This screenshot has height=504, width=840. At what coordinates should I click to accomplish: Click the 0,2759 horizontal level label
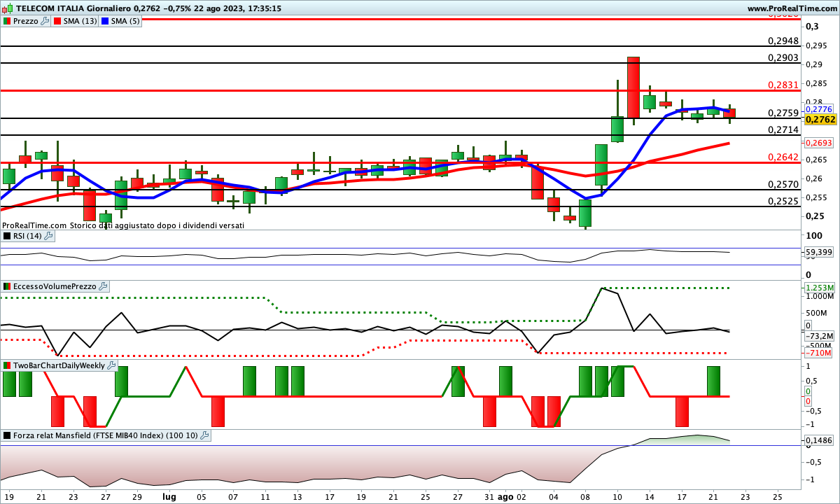coord(783,113)
